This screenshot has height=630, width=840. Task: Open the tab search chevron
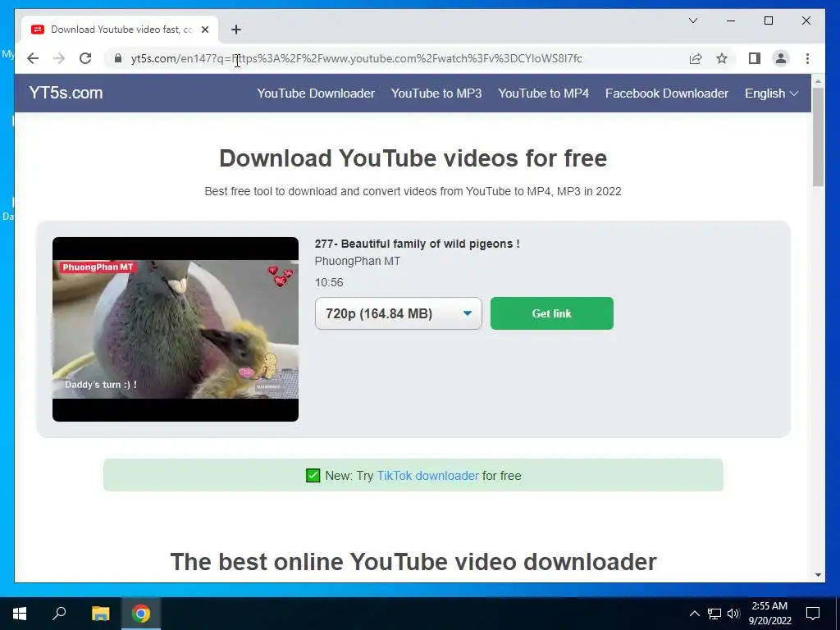(692, 21)
